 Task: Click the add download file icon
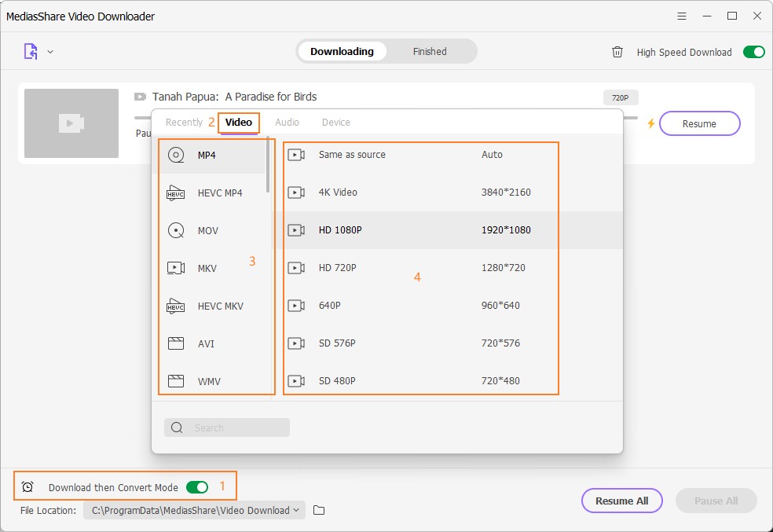30,52
